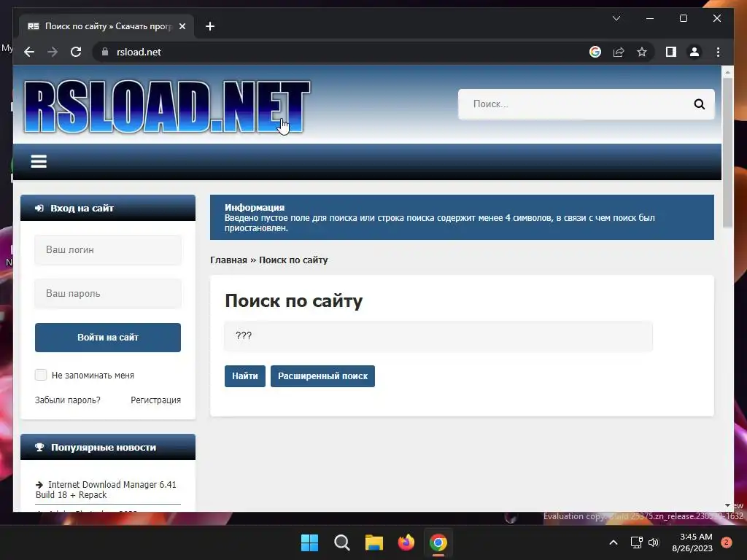Open the Chrome profile icon
The height and width of the screenshot is (560, 747).
coord(694,52)
